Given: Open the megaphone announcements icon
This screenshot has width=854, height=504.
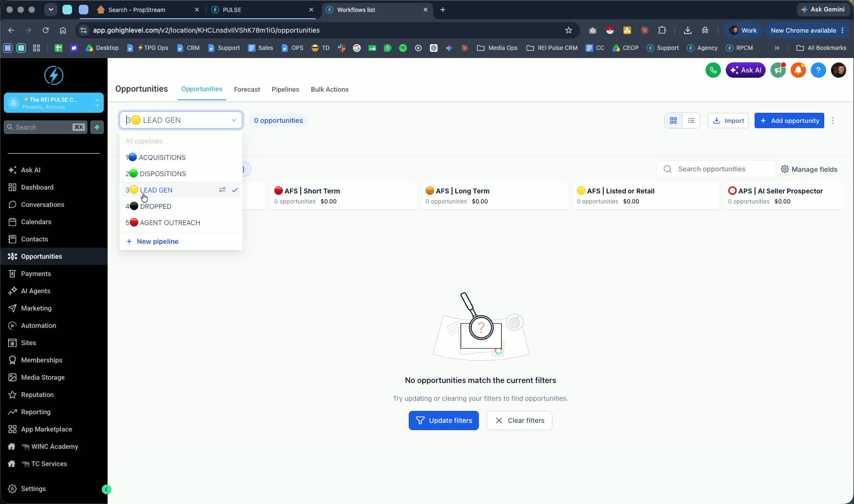Looking at the screenshot, I should point(778,70).
